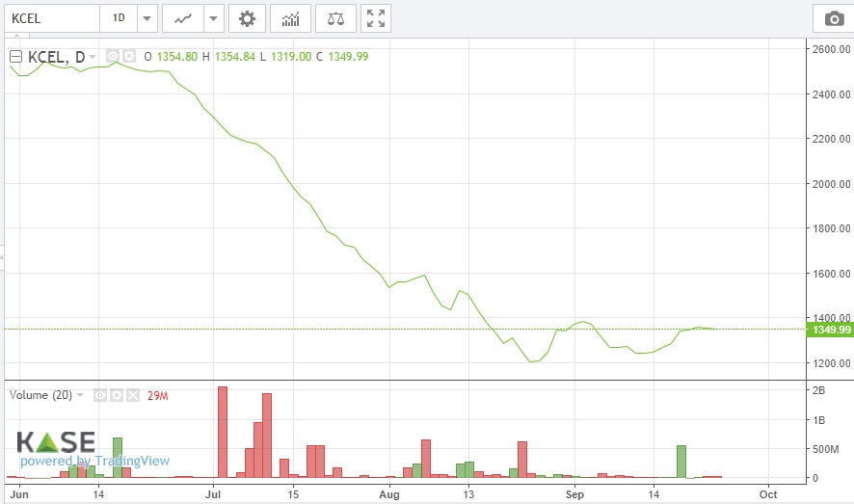Click the 2600.00 price axis label
Screen dimensions: 854x504
pyautogui.click(x=831, y=49)
